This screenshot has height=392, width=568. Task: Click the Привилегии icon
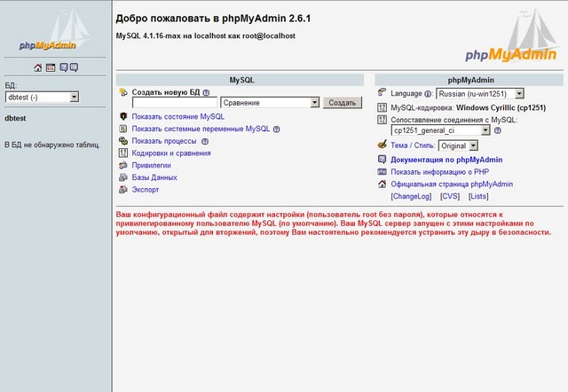click(x=123, y=165)
